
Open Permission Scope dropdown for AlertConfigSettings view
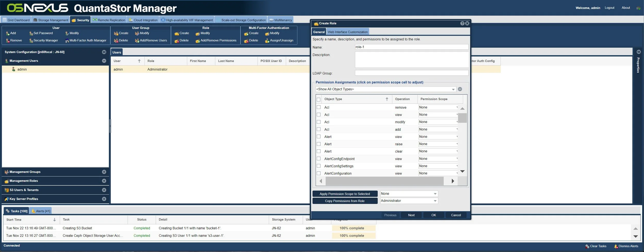point(438,166)
